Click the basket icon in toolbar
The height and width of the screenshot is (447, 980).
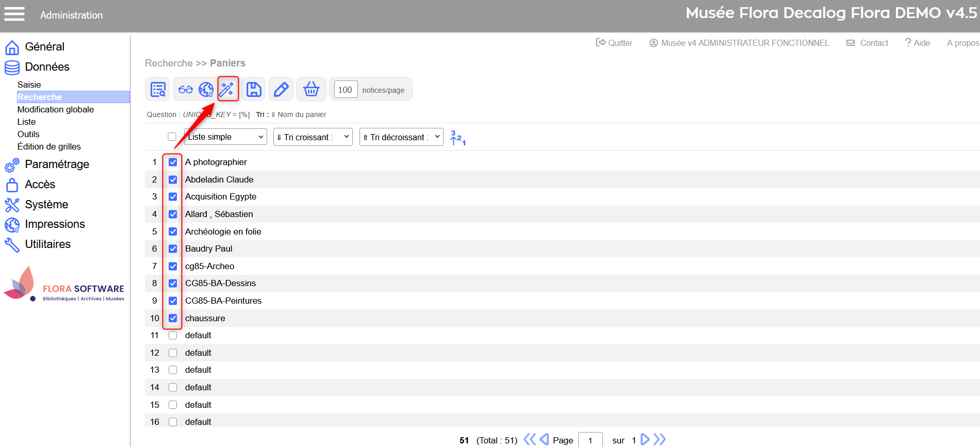tap(311, 89)
